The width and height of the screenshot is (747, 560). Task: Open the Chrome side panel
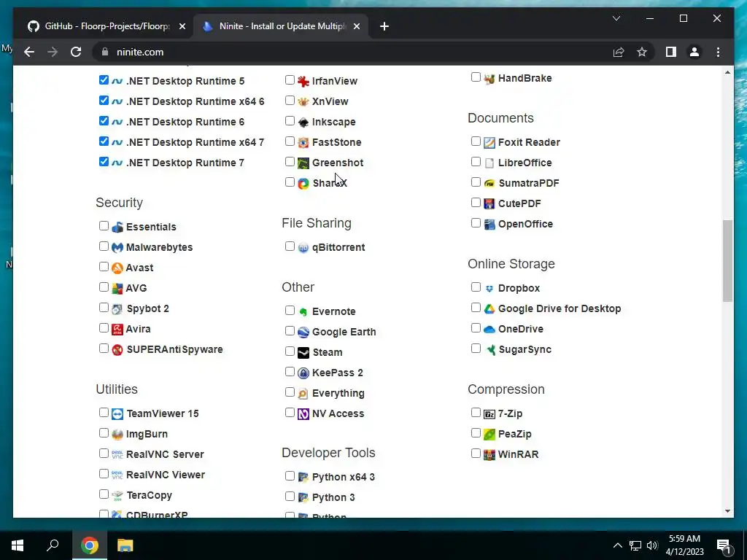coord(671,52)
